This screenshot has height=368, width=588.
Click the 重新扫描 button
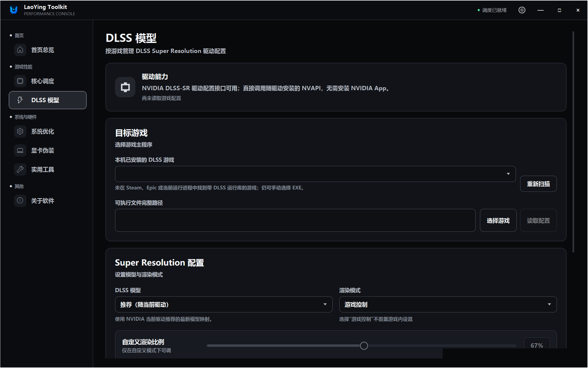point(538,184)
